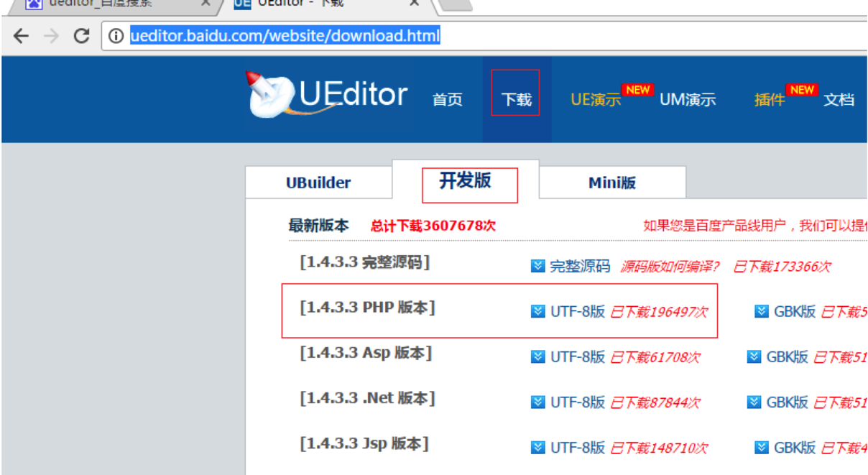This screenshot has height=475, width=868.
Task: Click the site info icon in address bar
Action: click(116, 36)
